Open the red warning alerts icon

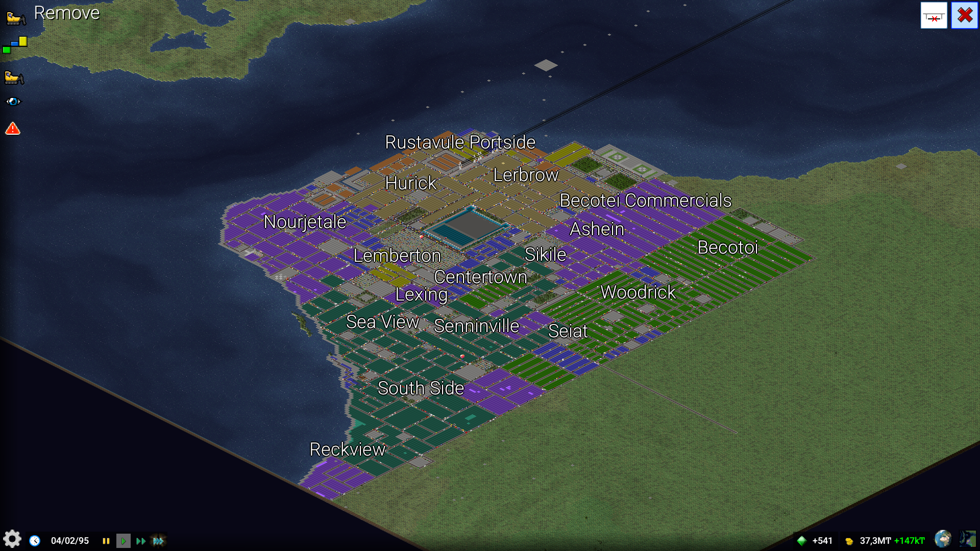[x=13, y=129]
